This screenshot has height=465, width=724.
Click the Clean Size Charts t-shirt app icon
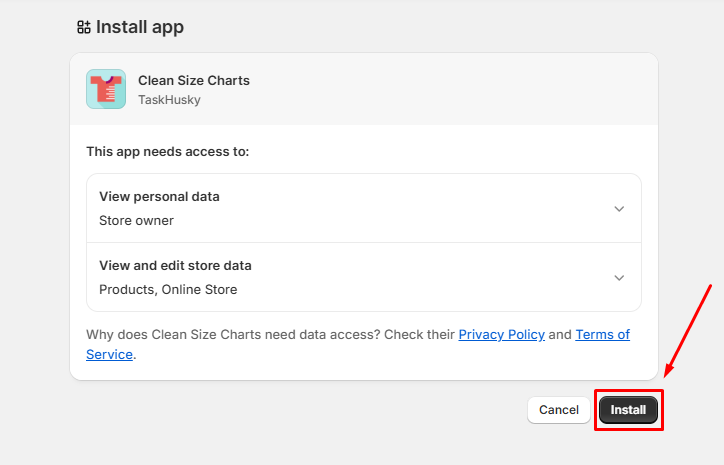[106, 89]
